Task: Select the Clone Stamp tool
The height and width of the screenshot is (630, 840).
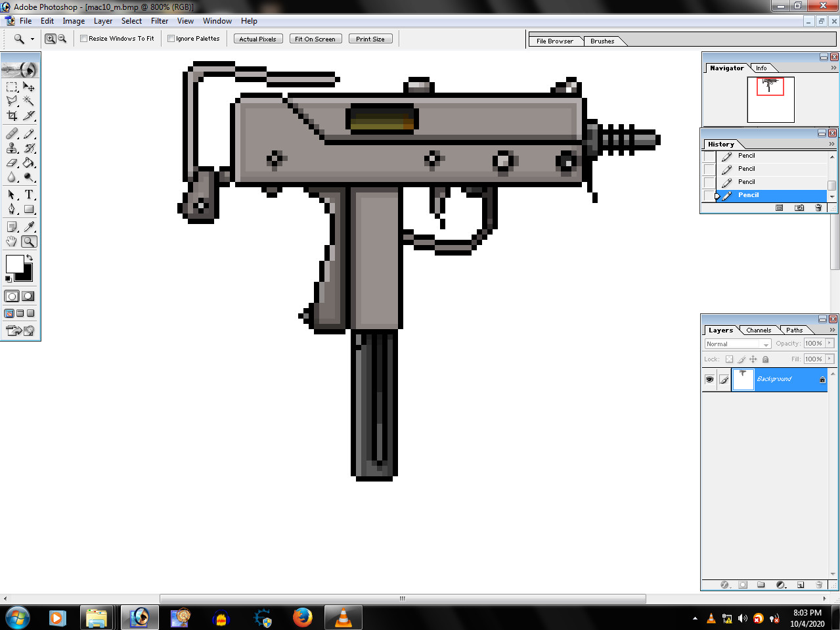Action: click(11, 148)
